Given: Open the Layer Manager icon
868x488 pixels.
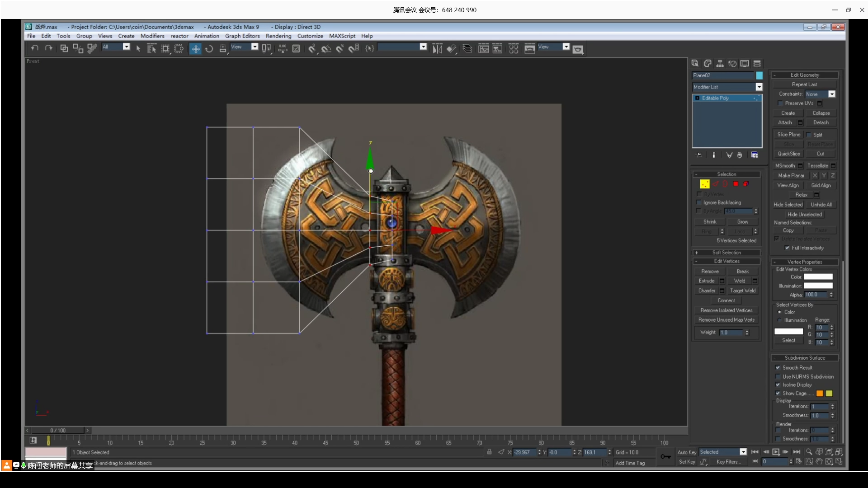Looking at the screenshot, I should [x=467, y=49].
